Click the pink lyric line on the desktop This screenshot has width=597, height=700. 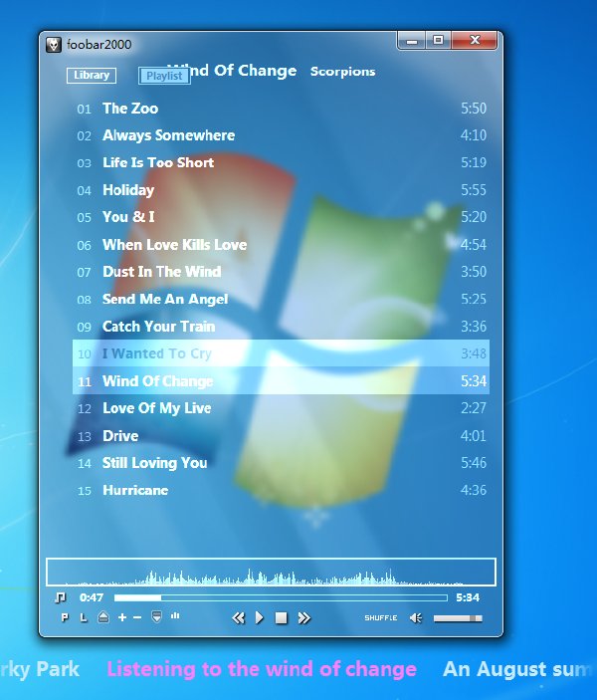pos(262,669)
